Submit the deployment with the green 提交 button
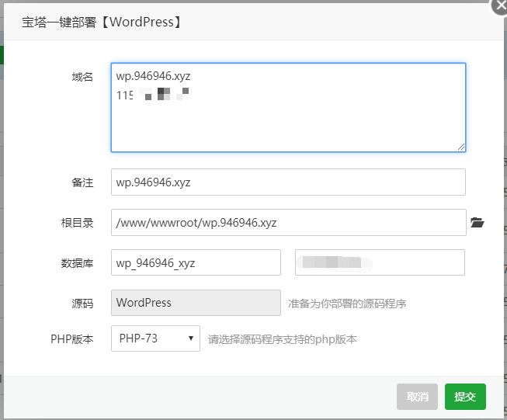Viewport: 507px width, 420px height. pos(465,397)
